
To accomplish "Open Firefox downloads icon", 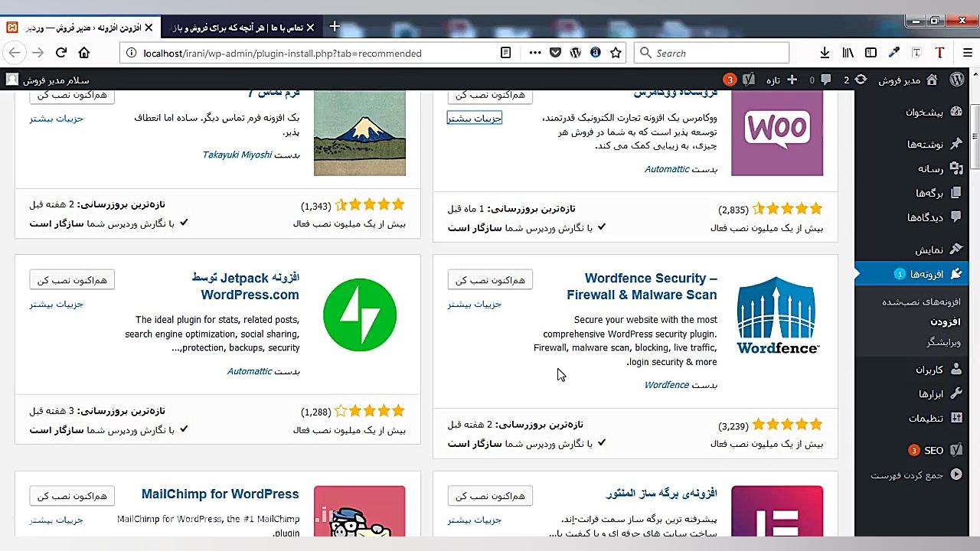I will (x=824, y=53).
